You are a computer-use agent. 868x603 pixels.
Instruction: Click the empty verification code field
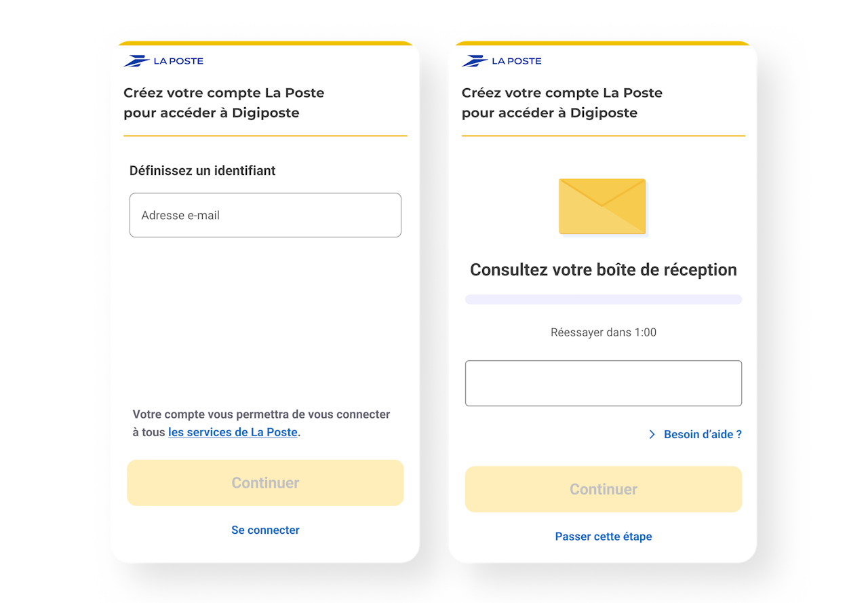point(604,383)
